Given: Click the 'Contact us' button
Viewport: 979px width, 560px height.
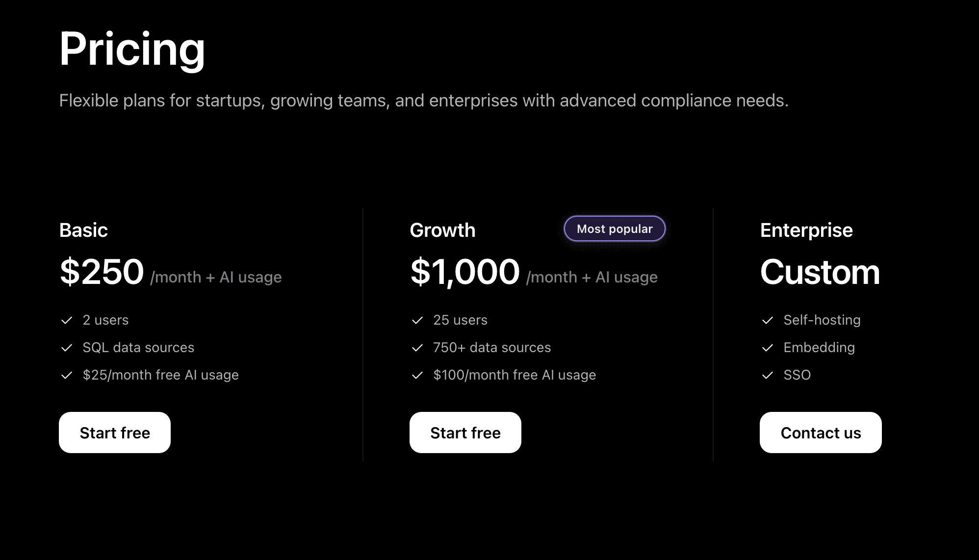Looking at the screenshot, I should point(820,433).
